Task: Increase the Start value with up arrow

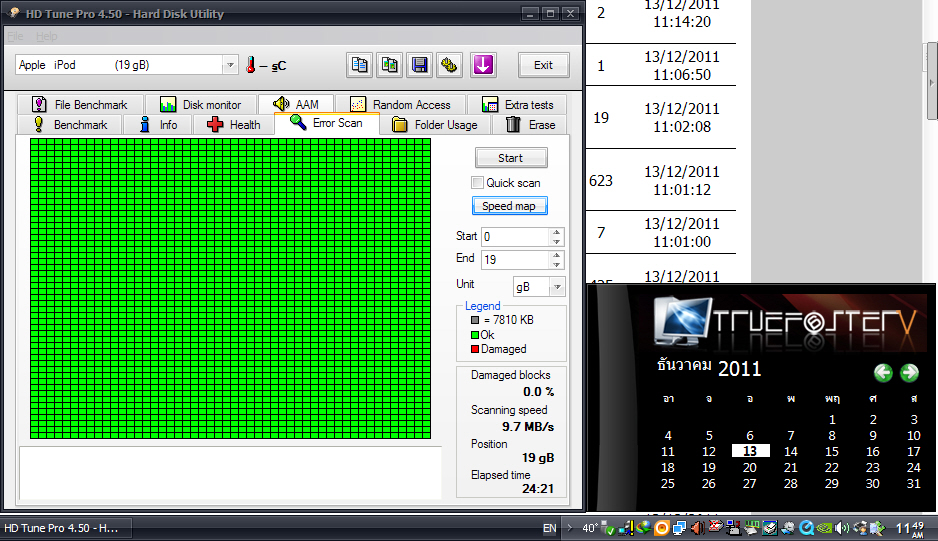Action: pyautogui.click(x=557, y=233)
